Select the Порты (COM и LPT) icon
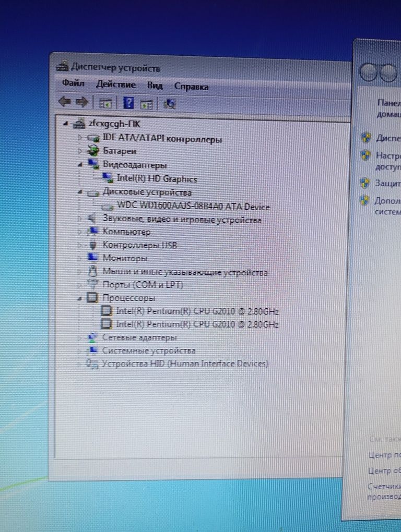 click(x=92, y=284)
